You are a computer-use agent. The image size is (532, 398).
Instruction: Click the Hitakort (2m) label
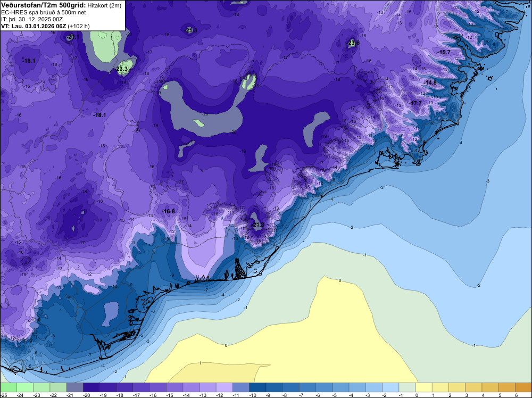tap(104, 5)
